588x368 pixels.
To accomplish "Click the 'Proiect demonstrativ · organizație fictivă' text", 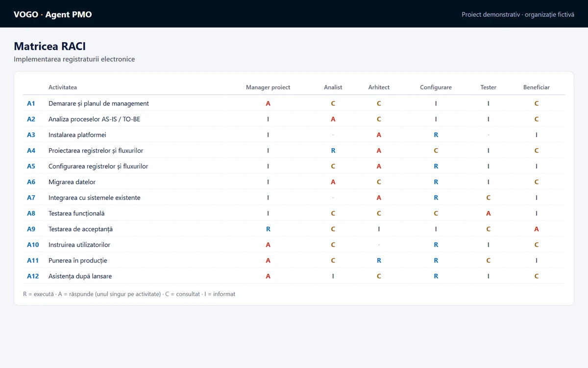I will [518, 14].
